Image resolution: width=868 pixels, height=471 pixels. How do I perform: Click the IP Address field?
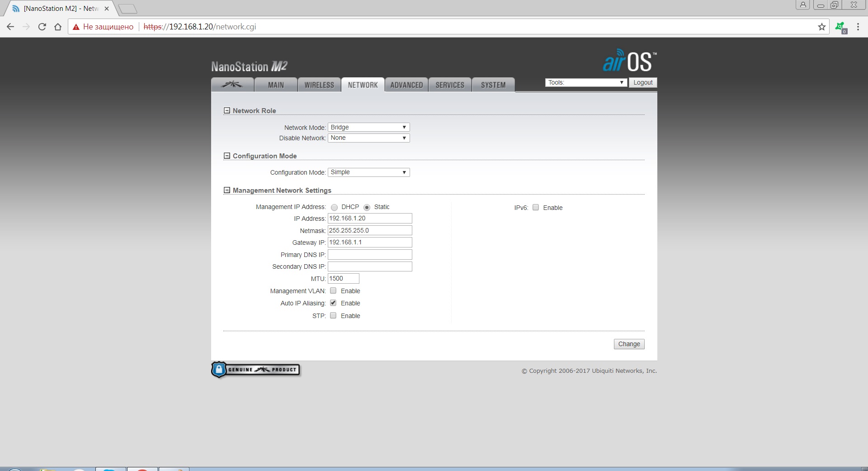point(370,218)
